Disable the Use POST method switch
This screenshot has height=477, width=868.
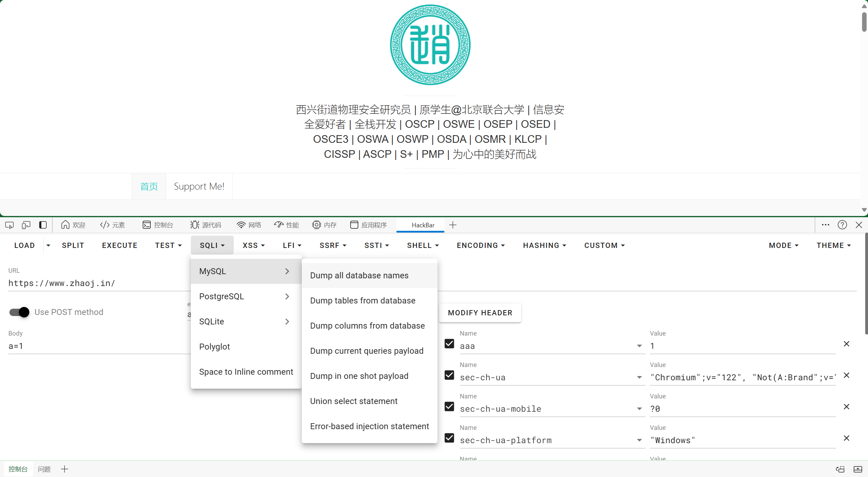coord(19,312)
